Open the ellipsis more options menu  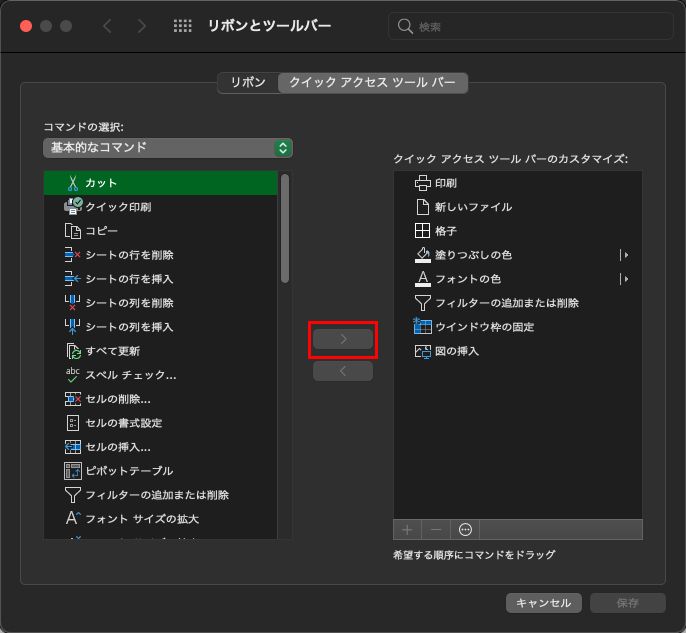click(464, 529)
